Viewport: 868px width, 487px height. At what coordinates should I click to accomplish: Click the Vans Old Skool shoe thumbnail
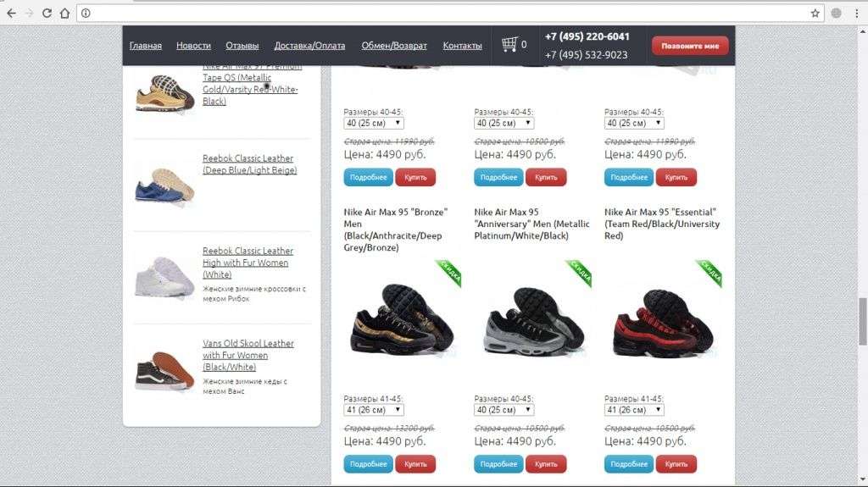164,369
